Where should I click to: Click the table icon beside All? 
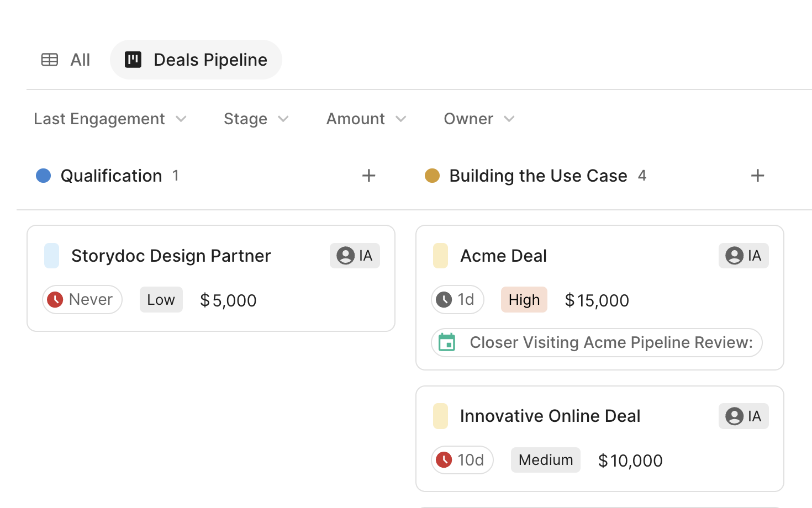point(50,60)
